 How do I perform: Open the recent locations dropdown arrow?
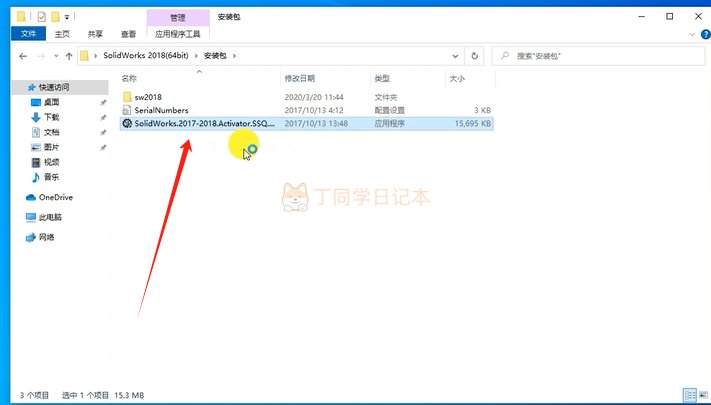[56, 56]
